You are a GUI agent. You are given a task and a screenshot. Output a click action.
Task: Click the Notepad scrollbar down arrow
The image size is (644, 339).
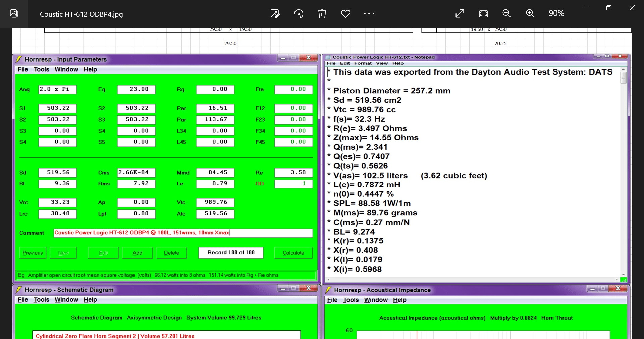pos(624,275)
